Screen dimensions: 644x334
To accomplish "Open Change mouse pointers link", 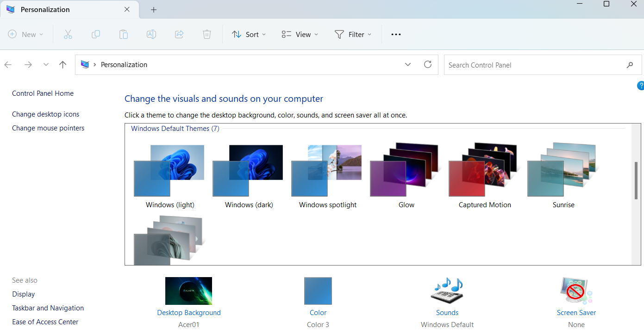I will (x=48, y=128).
